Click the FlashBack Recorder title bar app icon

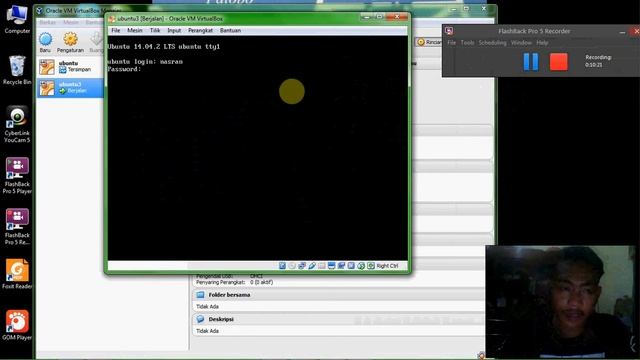[449, 31]
